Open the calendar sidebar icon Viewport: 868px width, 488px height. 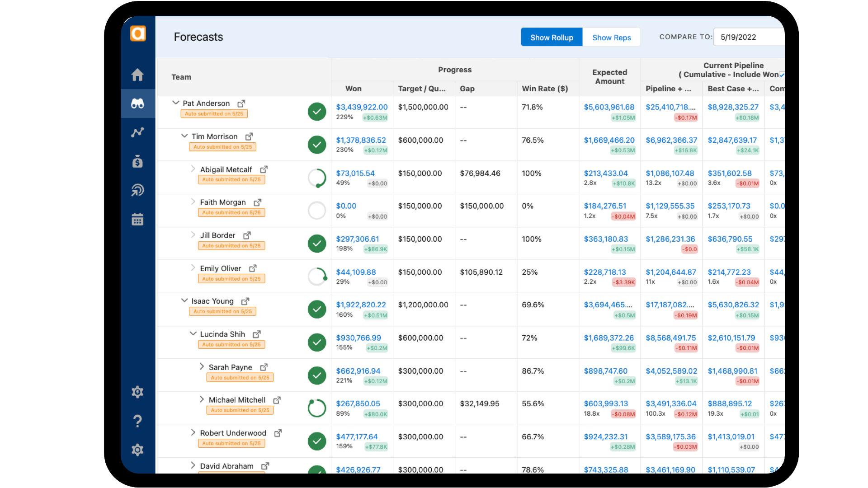pyautogui.click(x=137, y=219)
